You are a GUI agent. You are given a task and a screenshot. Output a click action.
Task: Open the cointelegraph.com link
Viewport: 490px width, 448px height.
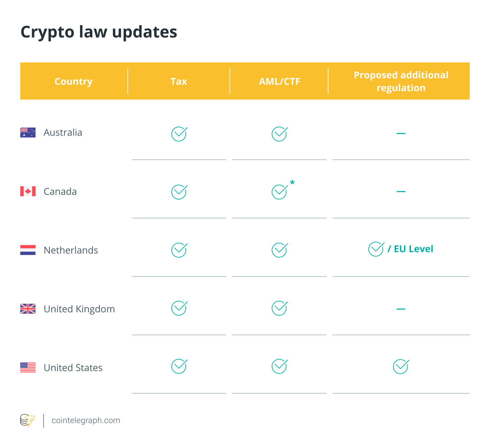click(x=86, y=420)
